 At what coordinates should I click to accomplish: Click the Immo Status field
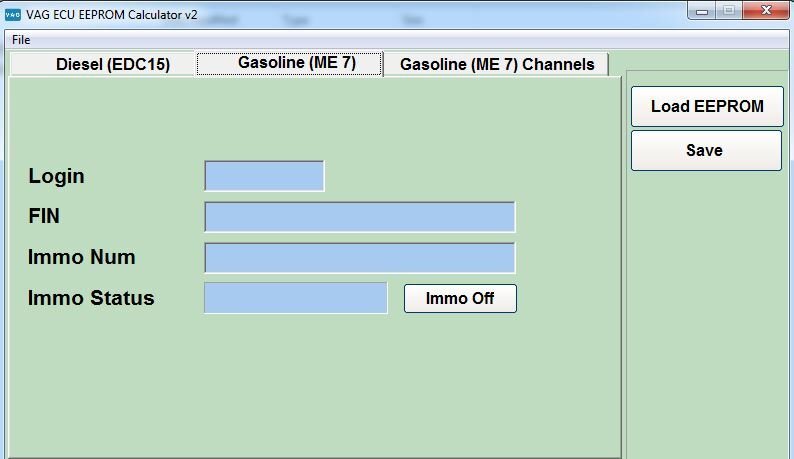tap(295, 298)
